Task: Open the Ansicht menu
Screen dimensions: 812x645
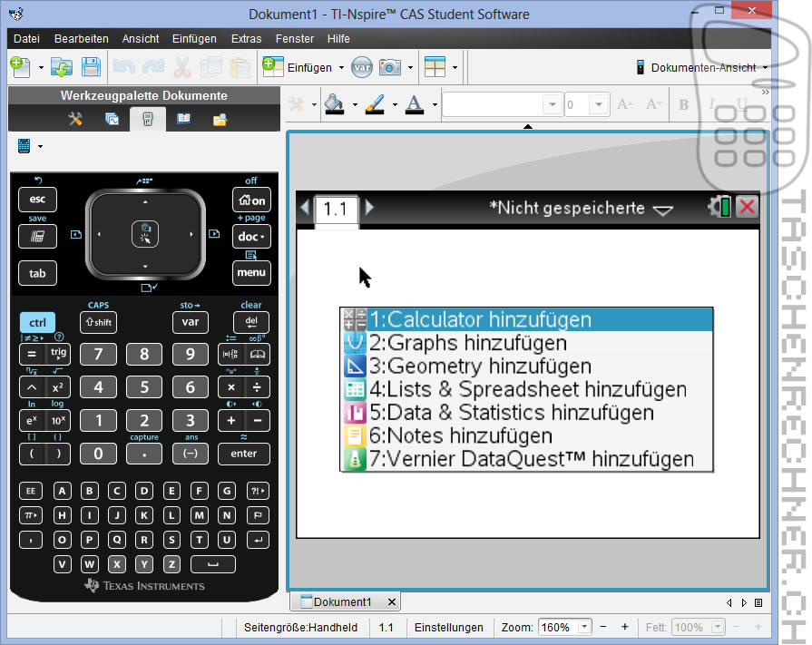Action: point(141,39)
